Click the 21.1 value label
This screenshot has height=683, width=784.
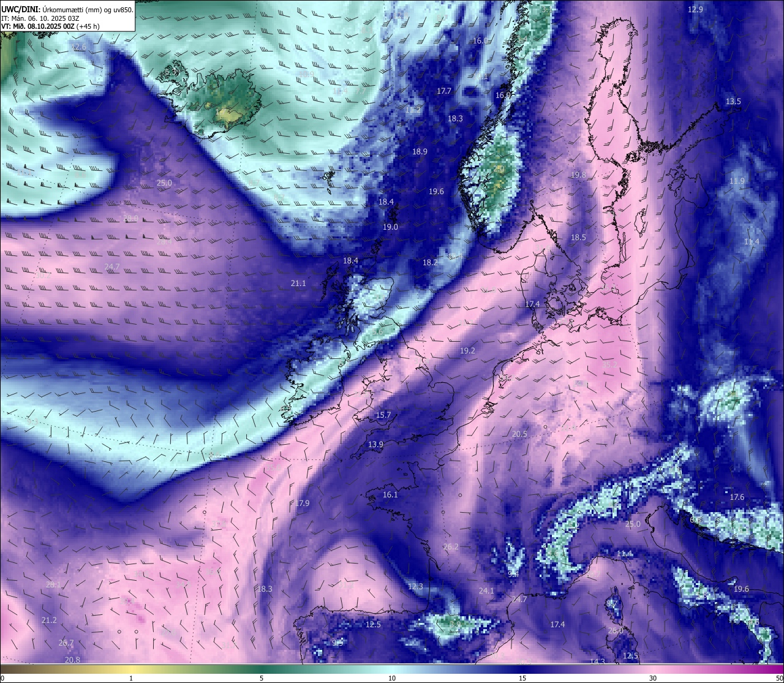(x=298, y=283)
